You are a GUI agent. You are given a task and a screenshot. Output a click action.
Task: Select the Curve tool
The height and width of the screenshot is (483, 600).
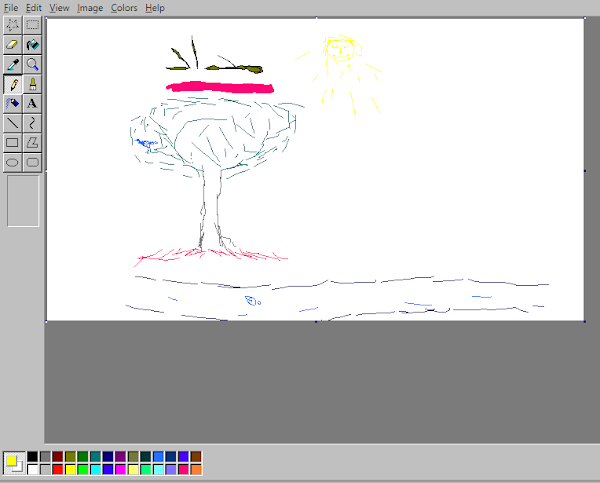33,123
